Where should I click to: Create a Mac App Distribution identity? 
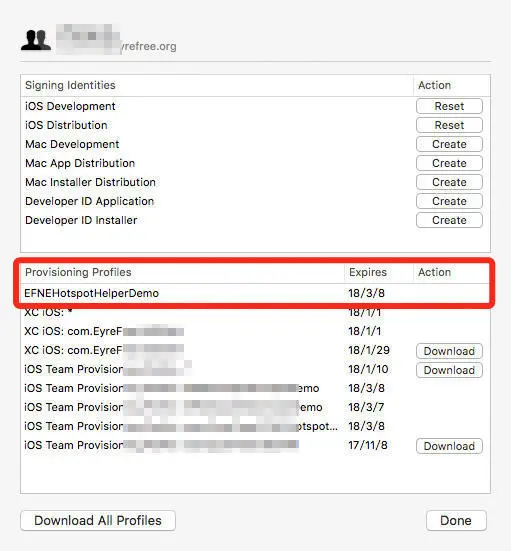click(x=449, y=163)
